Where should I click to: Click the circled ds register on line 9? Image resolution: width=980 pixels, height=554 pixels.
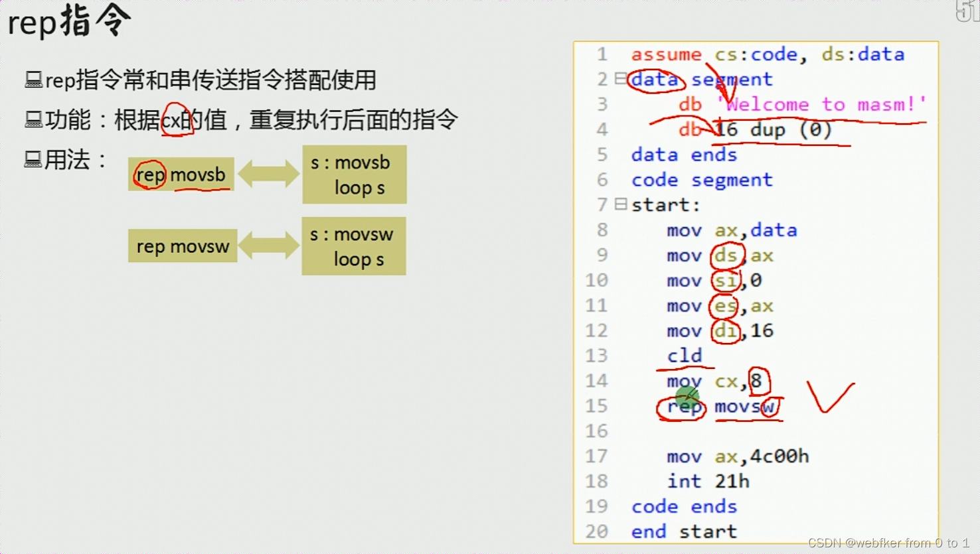click(x=728, y=255)
